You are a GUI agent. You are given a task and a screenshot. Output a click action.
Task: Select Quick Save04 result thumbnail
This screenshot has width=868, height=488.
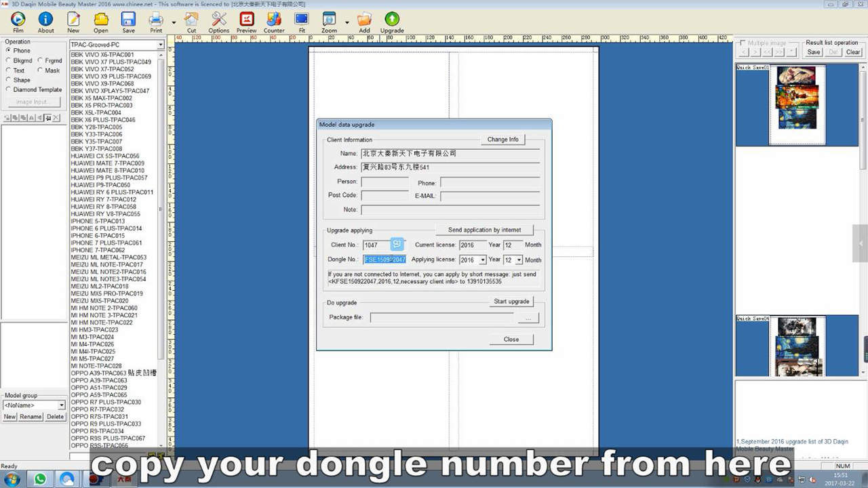(797, 346)
